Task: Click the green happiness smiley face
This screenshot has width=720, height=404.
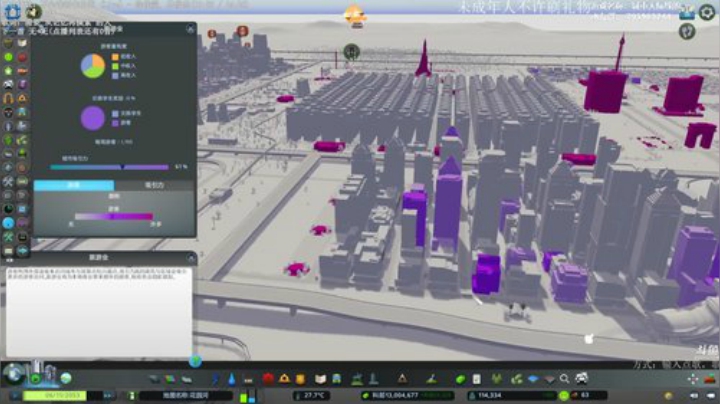Action: (x=564, y=395)
